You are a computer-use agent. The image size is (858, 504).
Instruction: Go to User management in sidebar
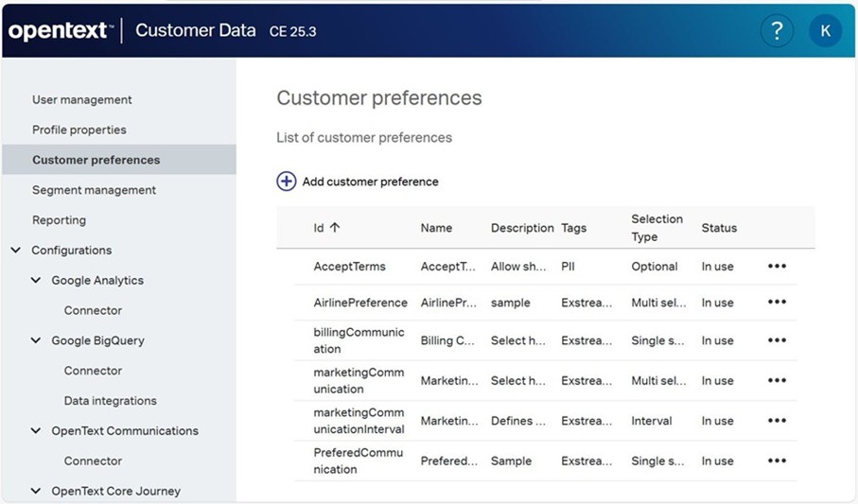82,100
